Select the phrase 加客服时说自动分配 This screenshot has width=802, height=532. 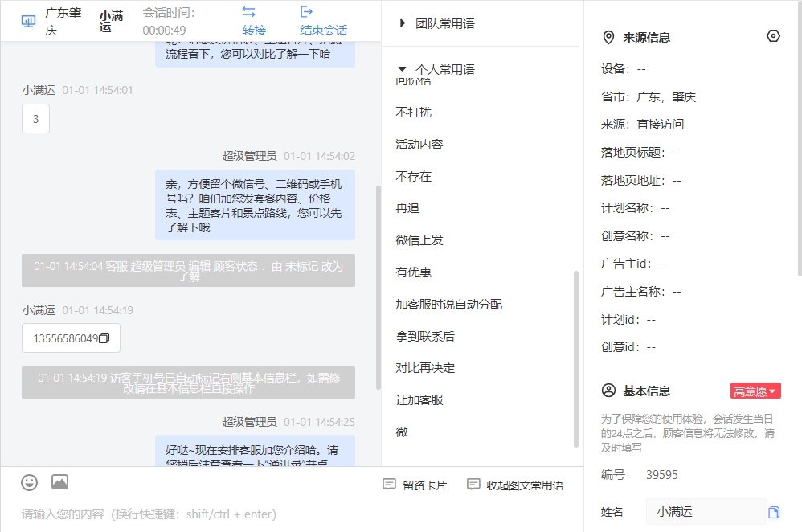tap(448, 305)
